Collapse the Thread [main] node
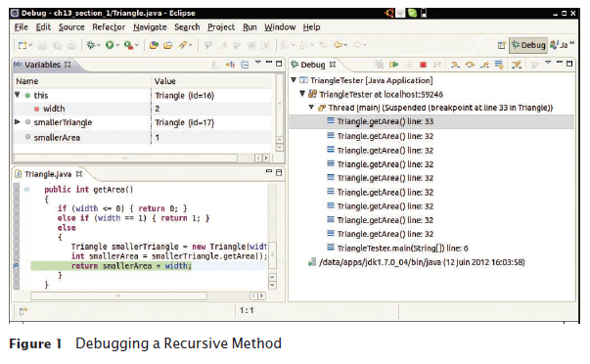Screen dimensions: 590x364 (311, 108)
